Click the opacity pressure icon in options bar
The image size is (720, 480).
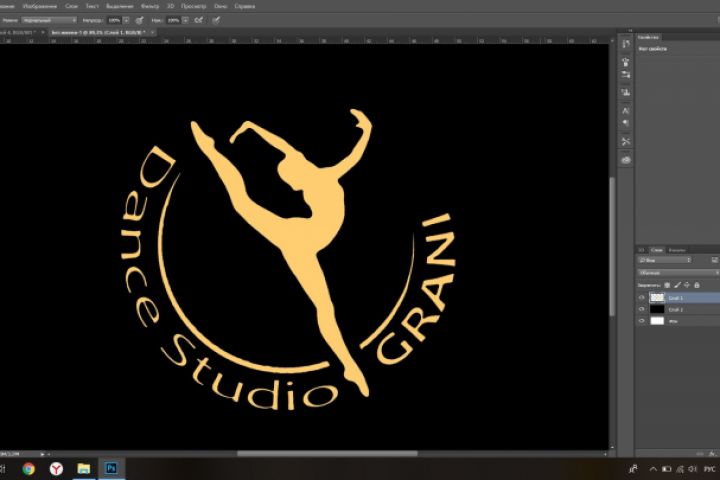tap(140, 20)
